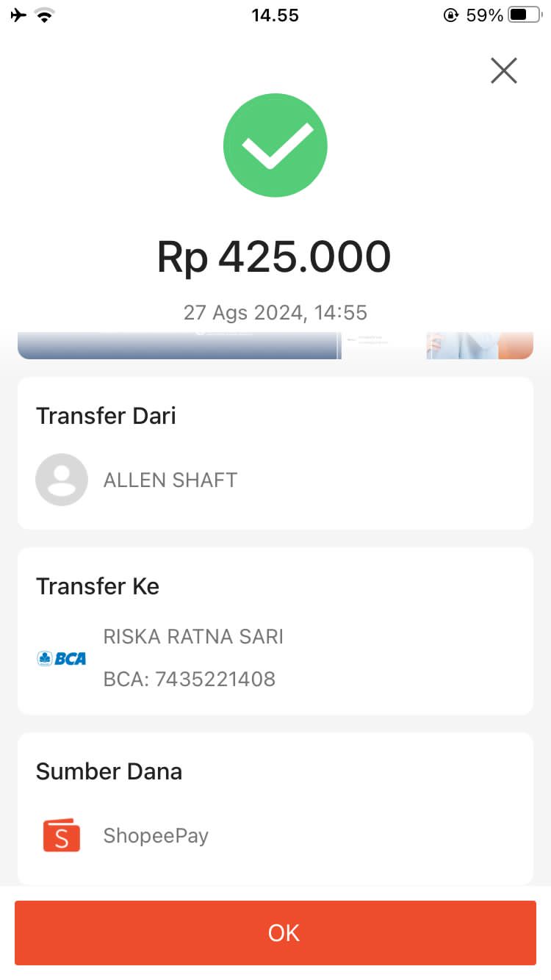Tap the status bar clock 14.55
This screenshot has width=551, height=980.
tap(275, 15)
